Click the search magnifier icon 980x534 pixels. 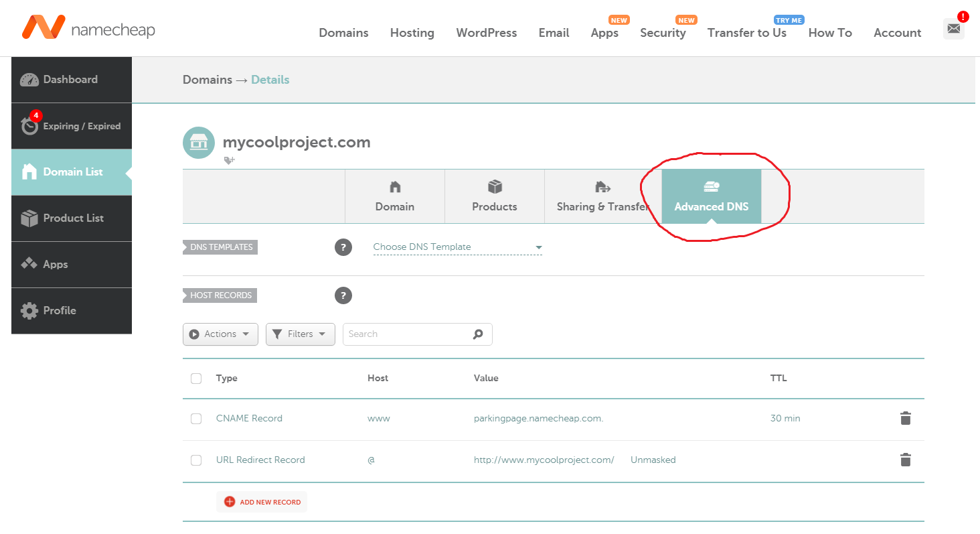pos(478,334)
